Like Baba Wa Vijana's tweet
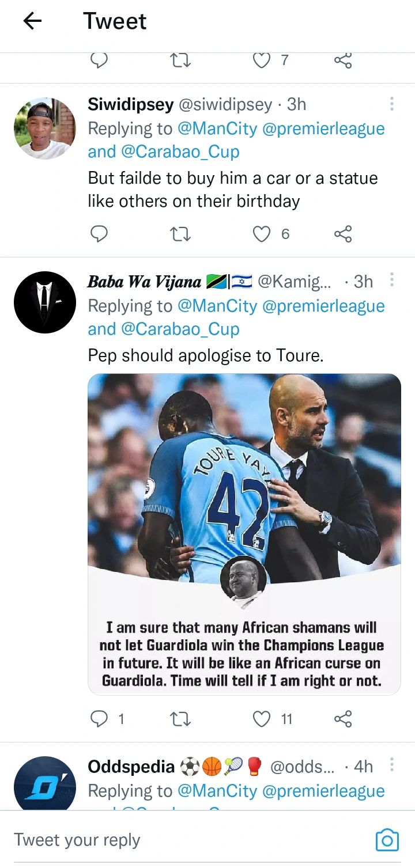This screenshot has height=868, width=415. tap(262, 719)
